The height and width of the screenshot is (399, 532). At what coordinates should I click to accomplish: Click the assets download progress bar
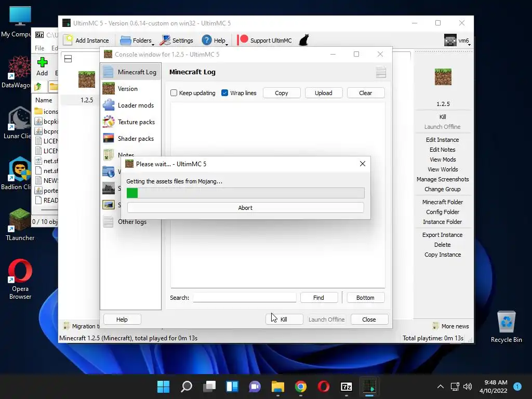[x=245, y=193]
